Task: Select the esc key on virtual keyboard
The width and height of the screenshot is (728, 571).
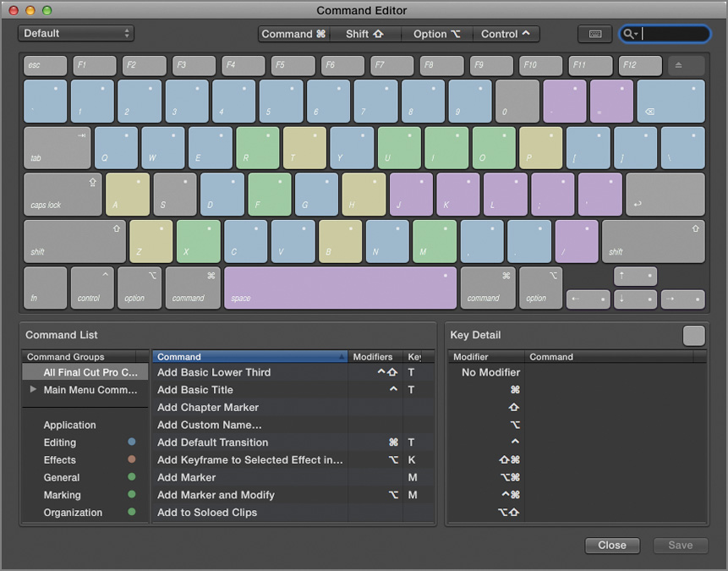Action: (x=45, y=65)
